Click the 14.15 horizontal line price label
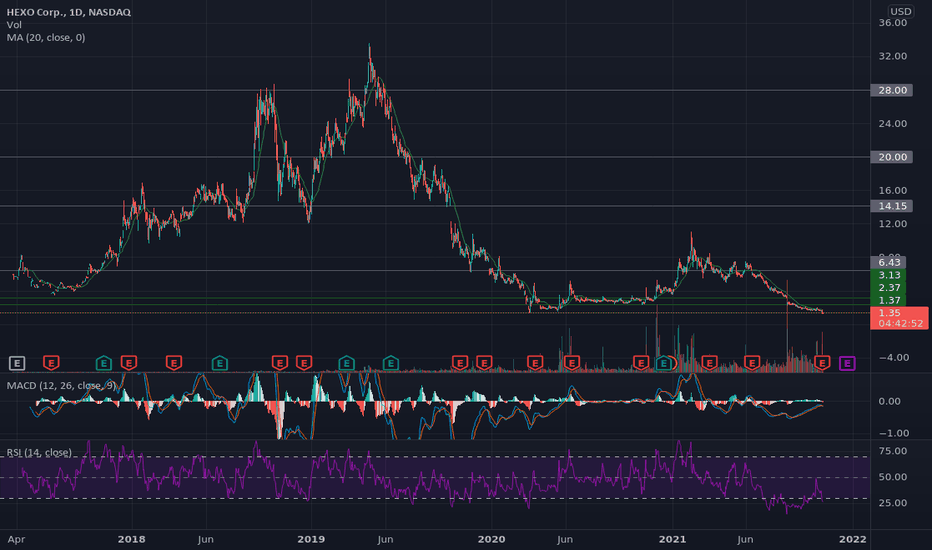The image size is (932, 550). (892, 206)
